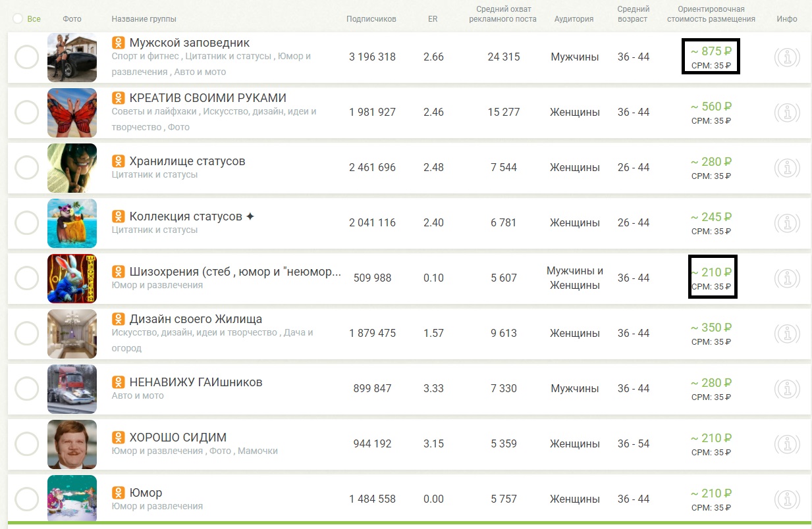Viewport: 812px width, 529px height.
Task: Click info icon in Шизохрения row
Action: tap(787, 278)
